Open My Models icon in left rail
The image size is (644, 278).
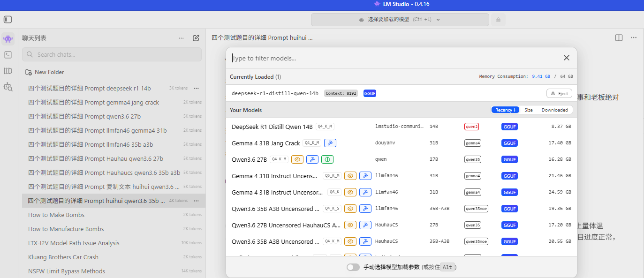click(8, 71)
